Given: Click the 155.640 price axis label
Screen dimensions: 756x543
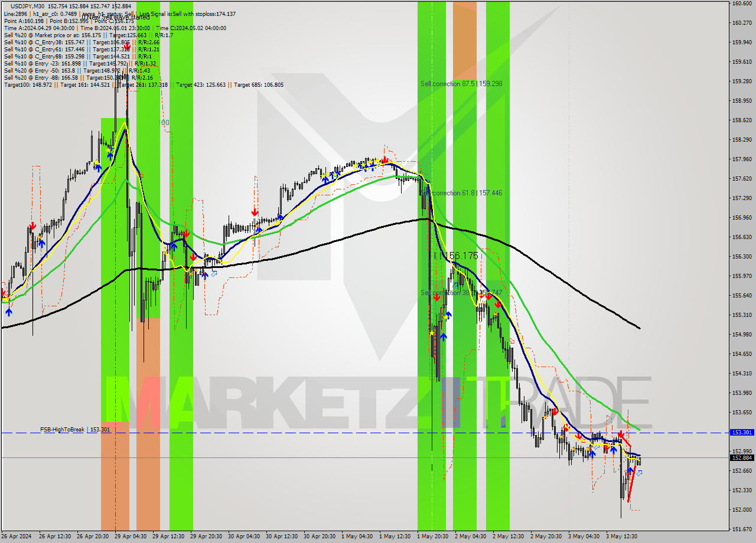Looking at the screenshot, I should tap(742, 295).
